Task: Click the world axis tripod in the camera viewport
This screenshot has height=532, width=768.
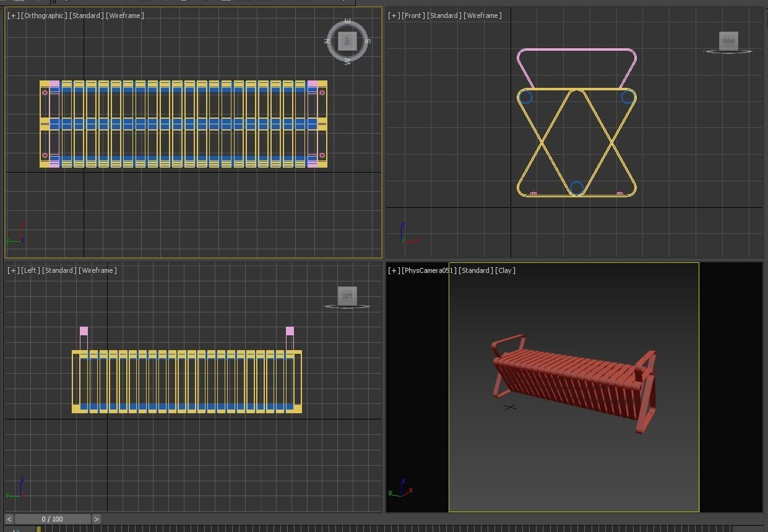Action: pyautogui.click(x=401, y=491)
